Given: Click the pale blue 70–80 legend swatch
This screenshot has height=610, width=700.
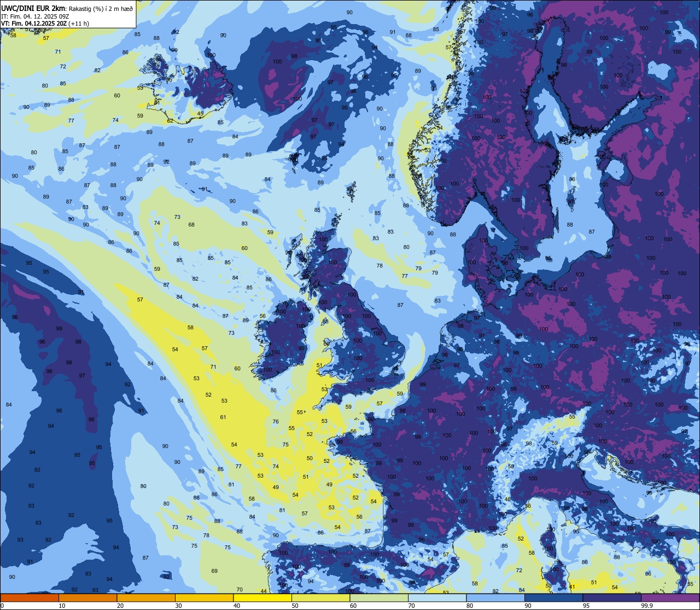Looking at the screenshot, I should pyautogui.click(x=437, y=597).
